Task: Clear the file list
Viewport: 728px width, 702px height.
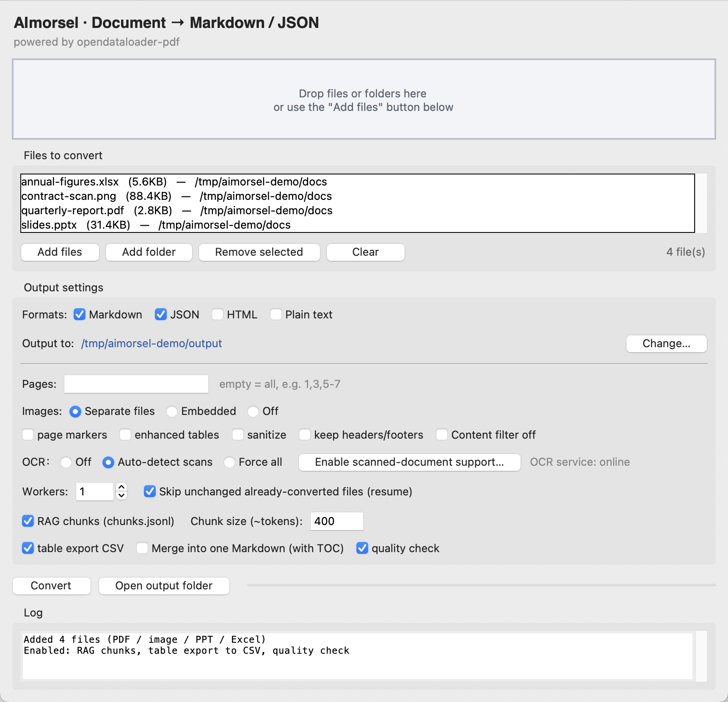Action: coord(366,252)
